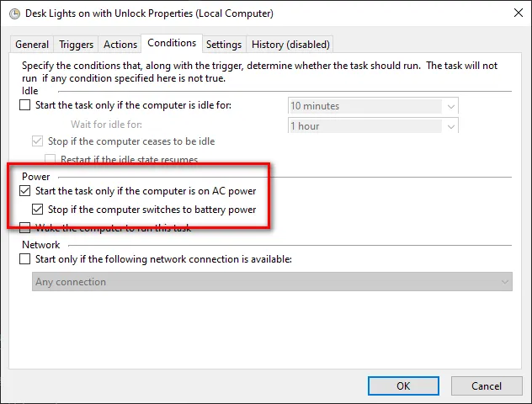
Task: Toggle stop if computer ceases to be idle
Action: (x=37, y=141)
